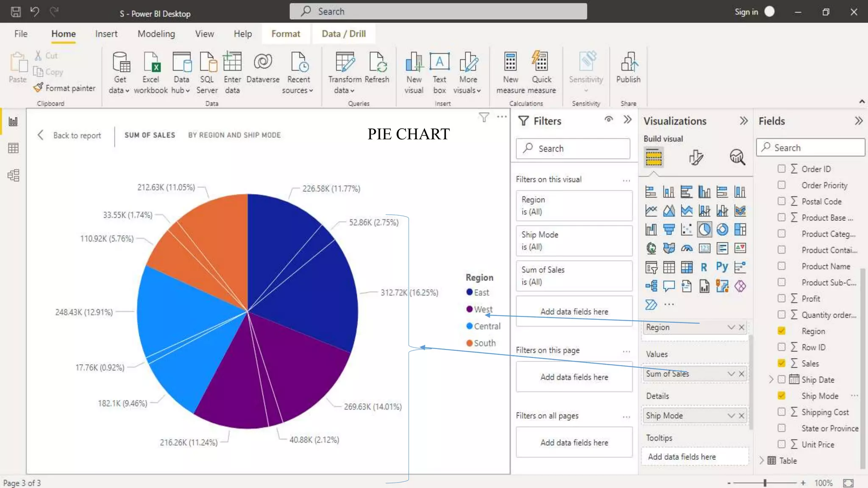Screen dimensions: 868x488
Task: Uncheck the Sales field
Action: [x=782, y=363]
